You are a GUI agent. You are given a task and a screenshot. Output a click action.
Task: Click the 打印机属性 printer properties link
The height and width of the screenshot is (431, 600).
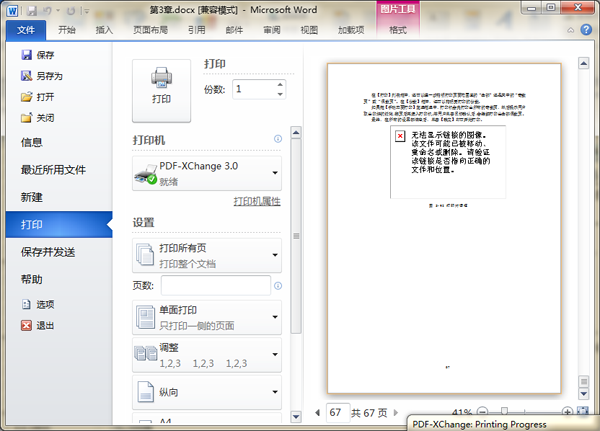(257, 201)
